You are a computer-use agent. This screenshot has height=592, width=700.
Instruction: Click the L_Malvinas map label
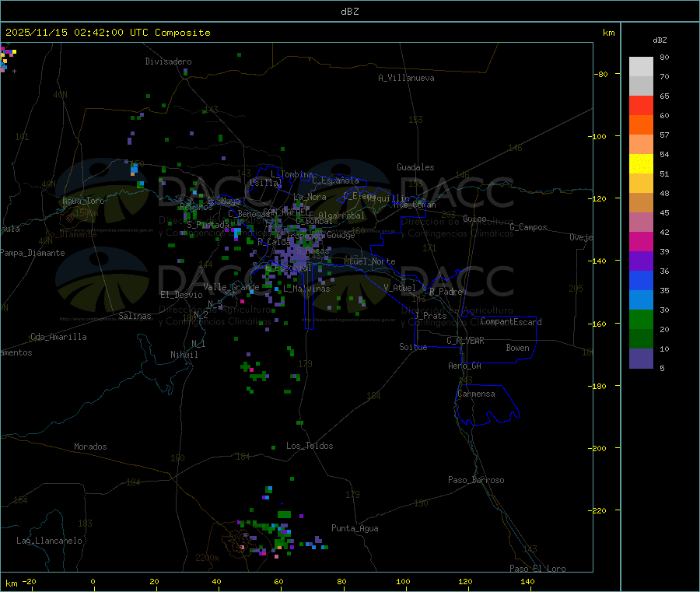point(306,289)
